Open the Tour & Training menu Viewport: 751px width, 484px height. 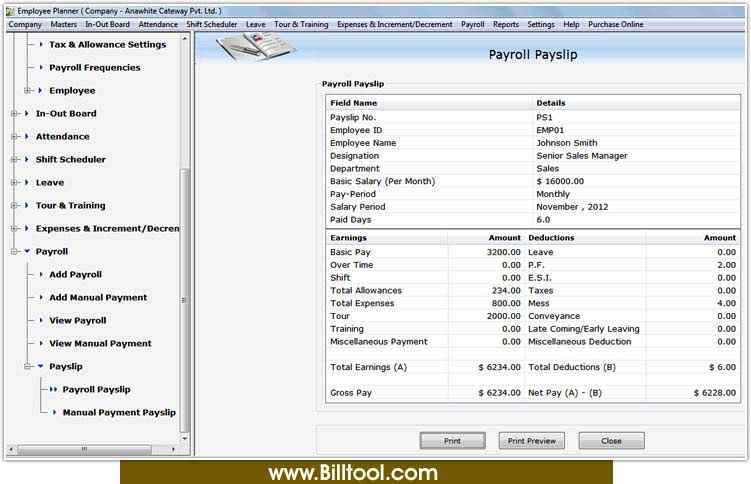point(301,24)
